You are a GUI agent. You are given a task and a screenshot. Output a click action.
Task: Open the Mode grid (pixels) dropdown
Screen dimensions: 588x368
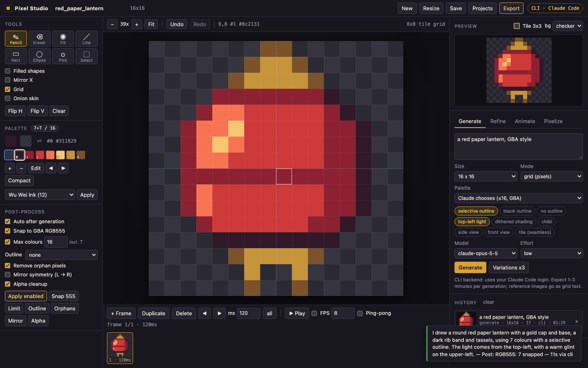tap(552, 177)
